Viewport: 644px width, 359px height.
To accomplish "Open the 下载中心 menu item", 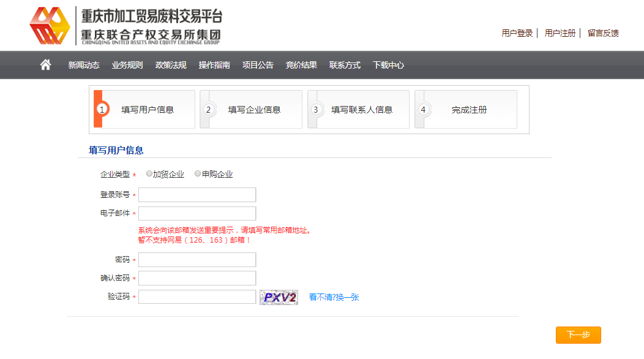I will (x=388, y=65).
